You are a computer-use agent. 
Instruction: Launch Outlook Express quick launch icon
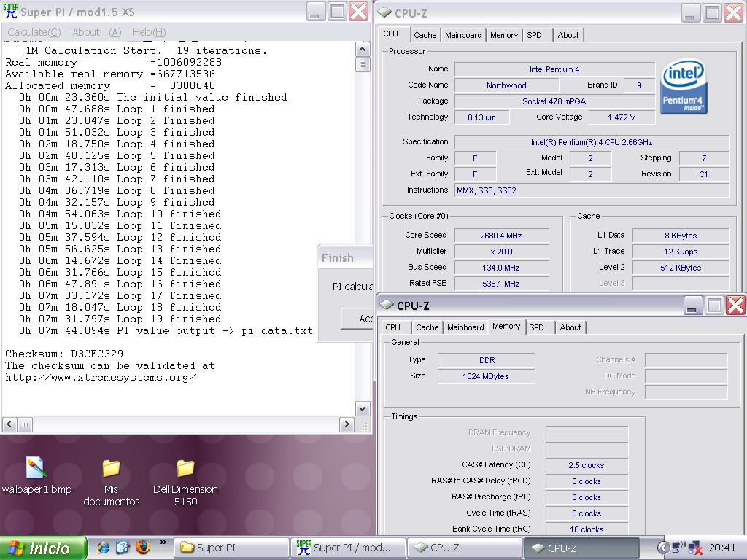point(123,548)
